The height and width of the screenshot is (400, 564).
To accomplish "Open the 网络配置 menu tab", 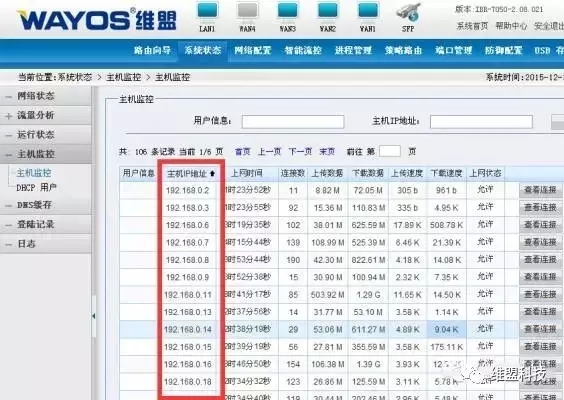I will tap(253, 50).
